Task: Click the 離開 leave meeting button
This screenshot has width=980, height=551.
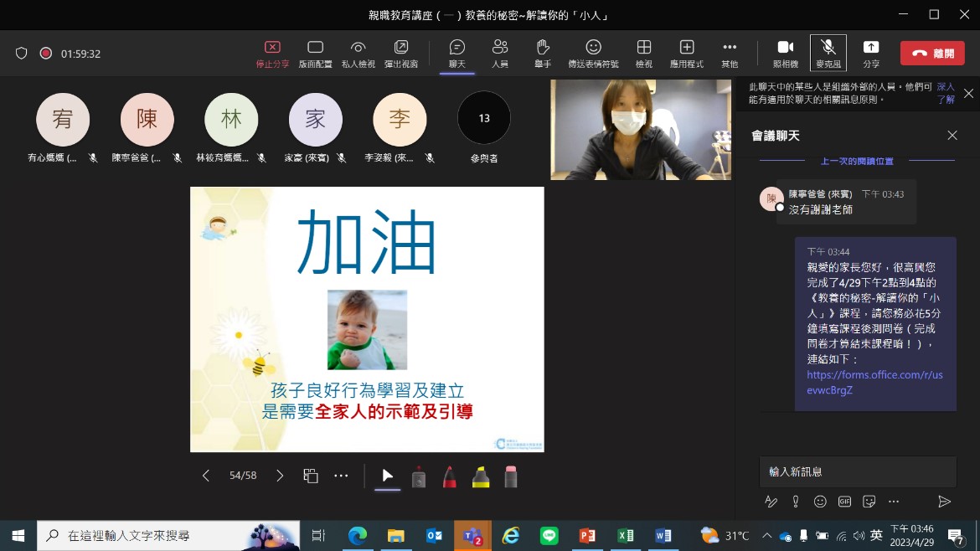Action: (932, 54)
